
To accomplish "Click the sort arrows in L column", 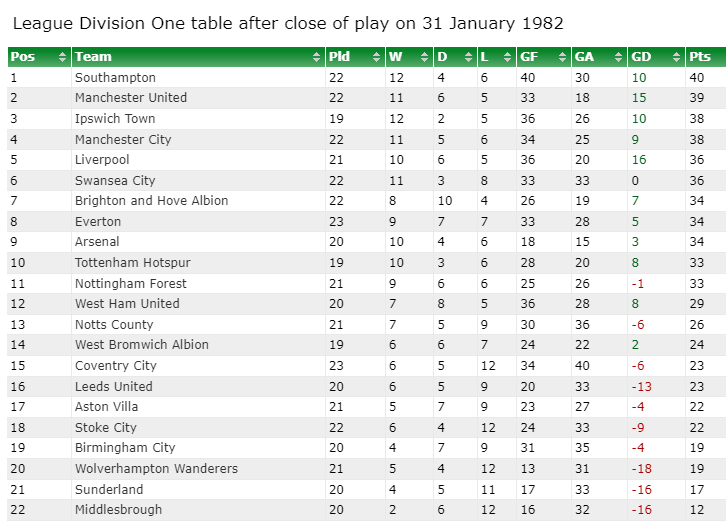I will point(507,57).
